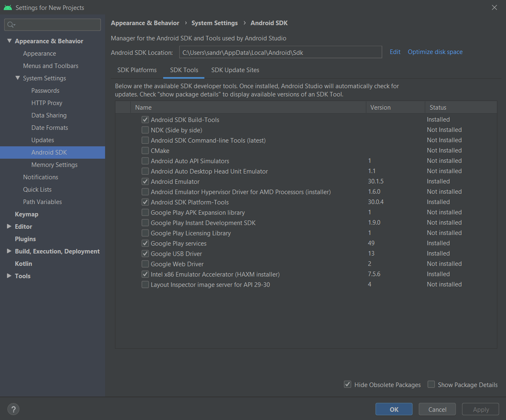This screenshot has width=506, height=420.
Task: Enable the NDK (Side by side) checkbox
Action: pos(145,130)
